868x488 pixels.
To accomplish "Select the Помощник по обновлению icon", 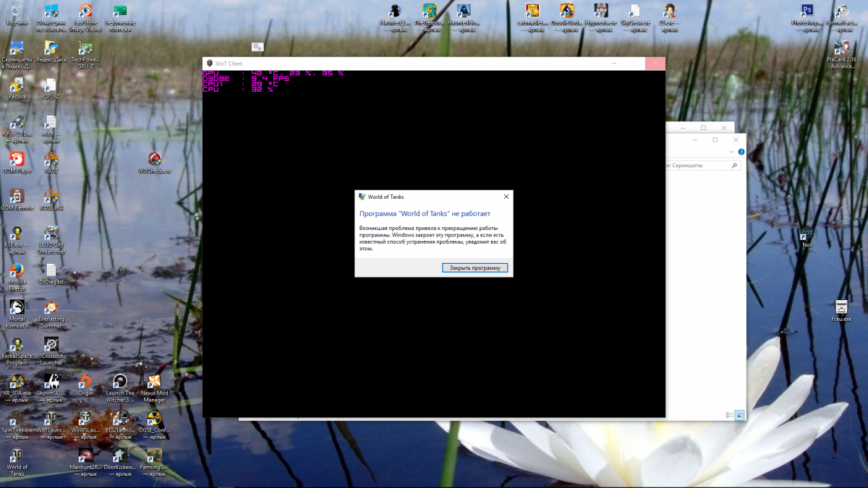I will click(51, 17).
